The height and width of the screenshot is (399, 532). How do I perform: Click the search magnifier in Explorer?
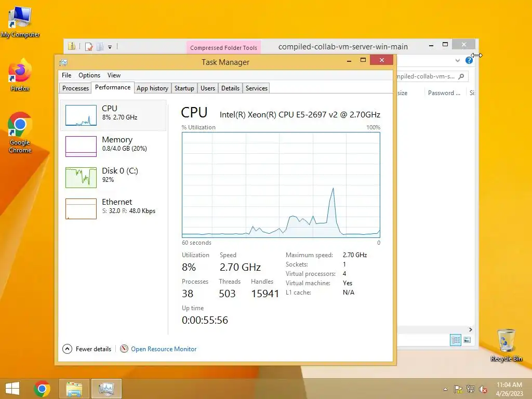461,76
